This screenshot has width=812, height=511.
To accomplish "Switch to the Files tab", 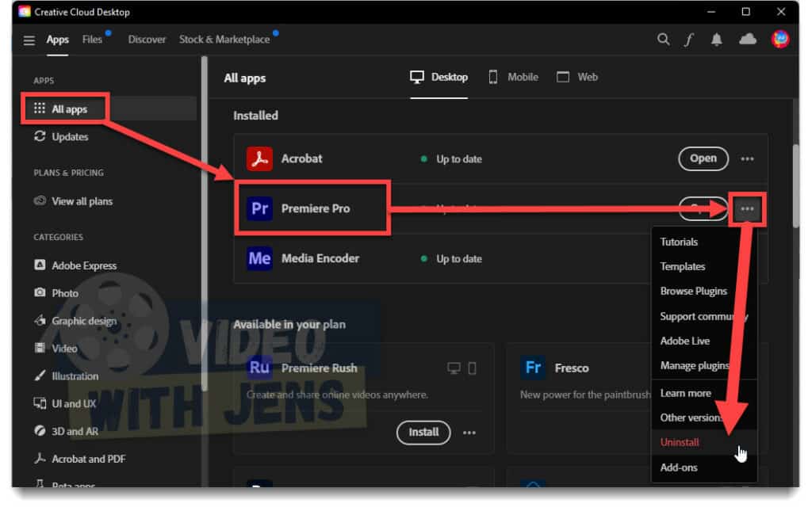I will pyautogui.click(x=92, y=40).
